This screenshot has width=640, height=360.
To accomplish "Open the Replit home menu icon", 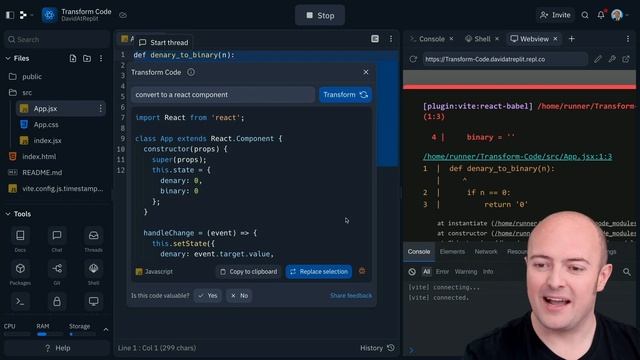I will [23, 15].
